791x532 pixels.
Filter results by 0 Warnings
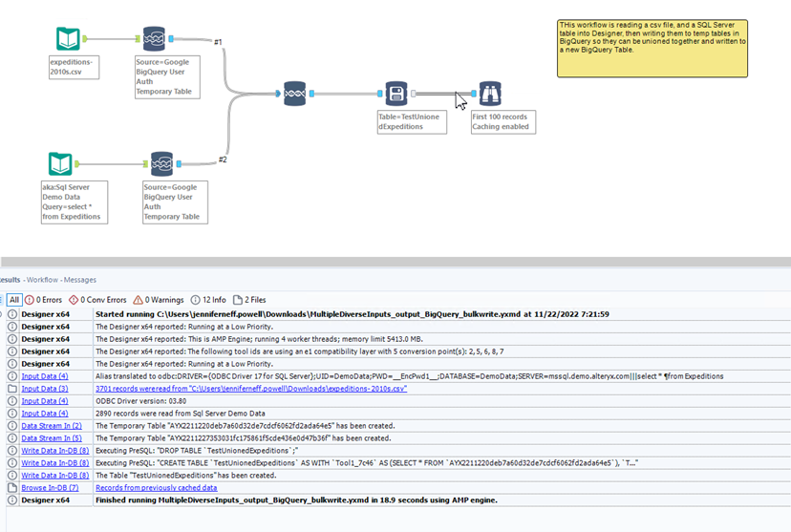coord(159,300)
